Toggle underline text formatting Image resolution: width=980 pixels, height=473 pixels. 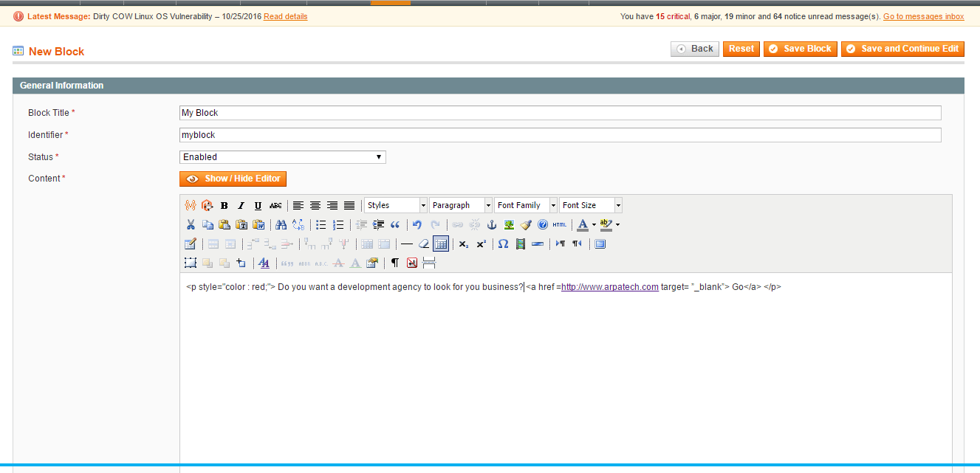point(258,206)
